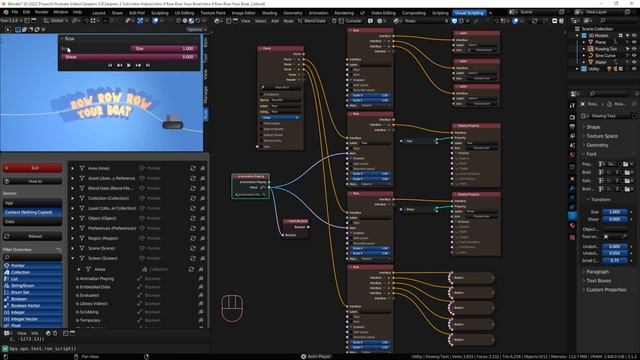Click the red Exit button
The image size is (640, 360).
tap(33, 168)
